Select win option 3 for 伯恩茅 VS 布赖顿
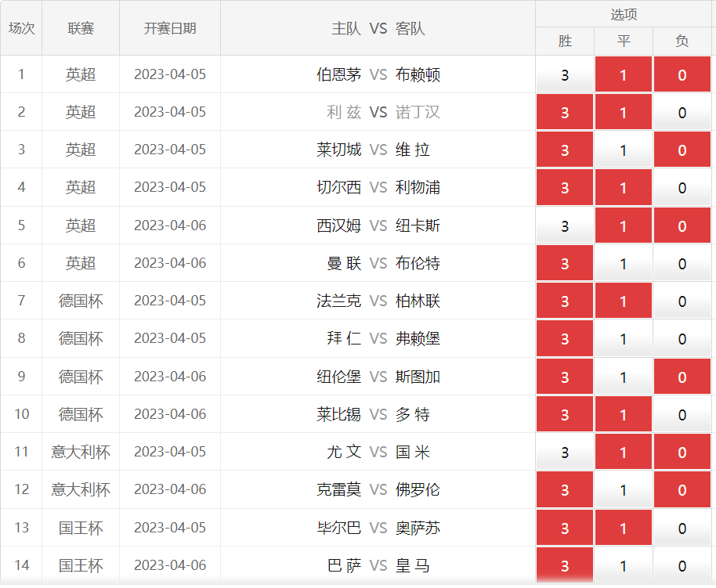 (565, 74)
